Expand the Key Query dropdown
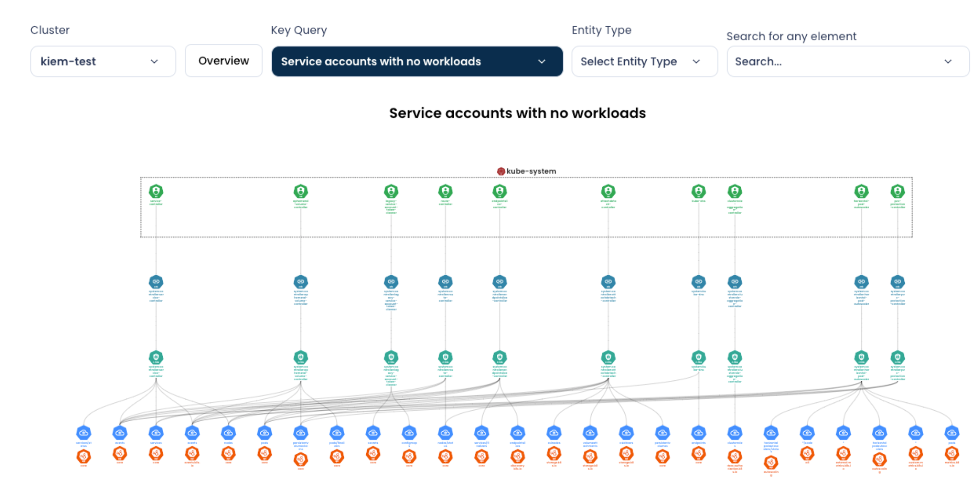The width and height of the screenshot is (980, 496). (x=417, y=61)
